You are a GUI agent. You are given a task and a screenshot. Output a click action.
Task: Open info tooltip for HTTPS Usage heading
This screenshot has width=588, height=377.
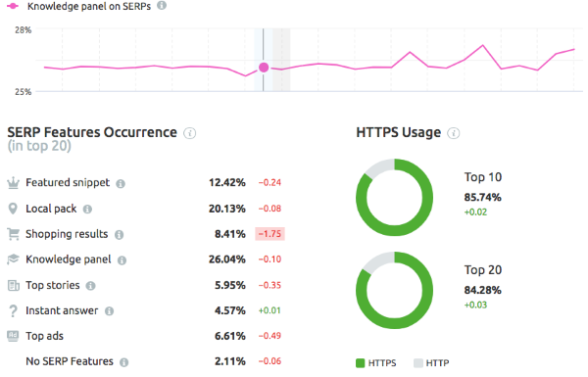[454, 133]
